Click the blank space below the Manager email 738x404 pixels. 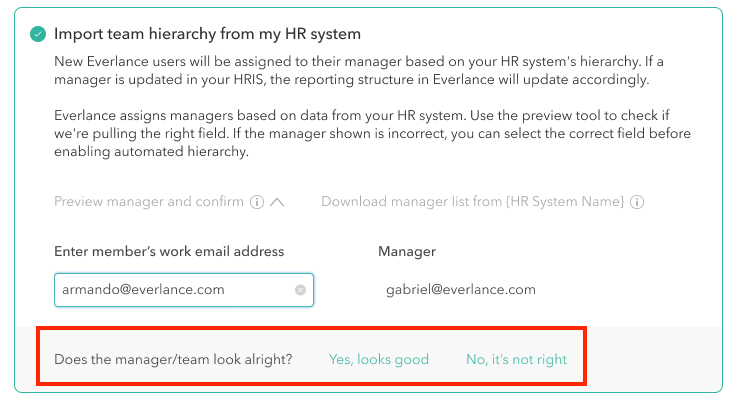point(460,314)
